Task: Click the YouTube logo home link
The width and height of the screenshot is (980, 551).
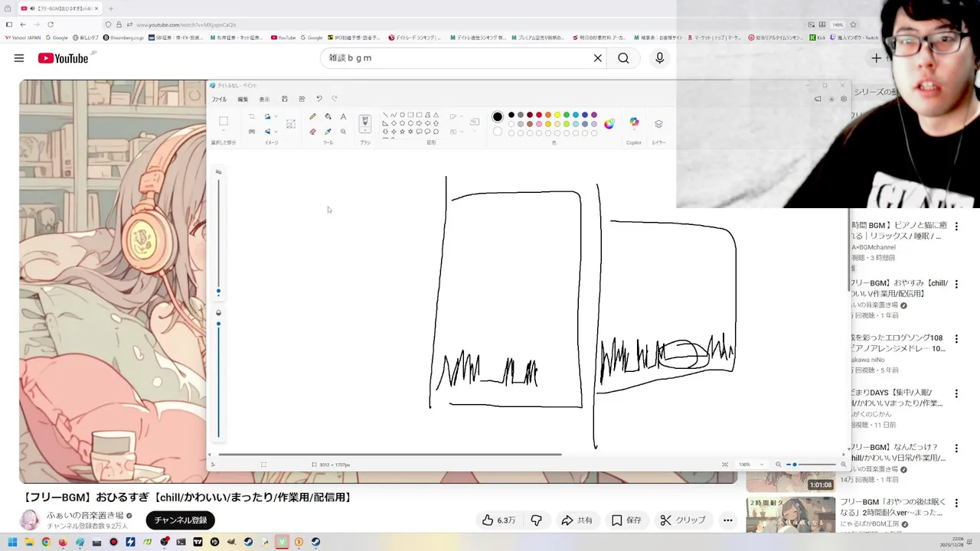Action: 63,58
